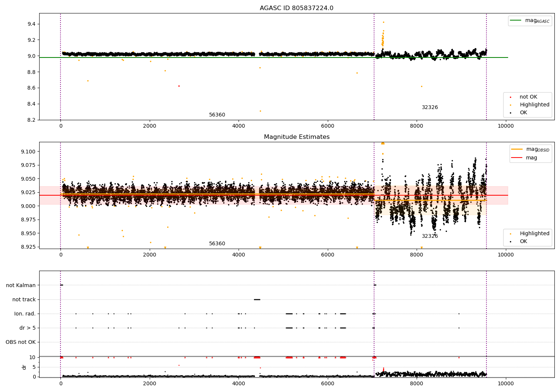This screenshot has width=560, height=392.
Task: Click the "Ion. rad." row label
Action: click(x=25, y=314)
